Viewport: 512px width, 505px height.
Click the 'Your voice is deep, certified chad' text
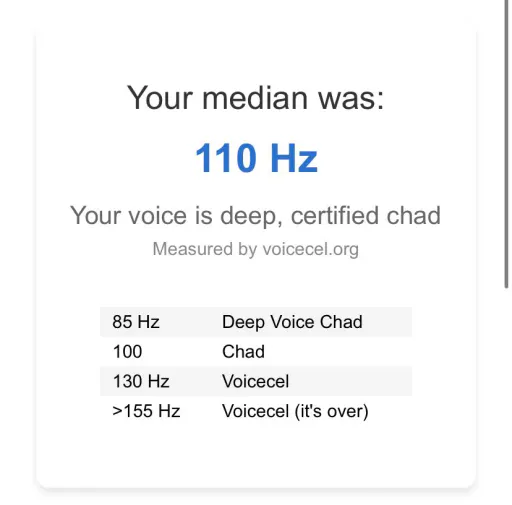point(255,216)
